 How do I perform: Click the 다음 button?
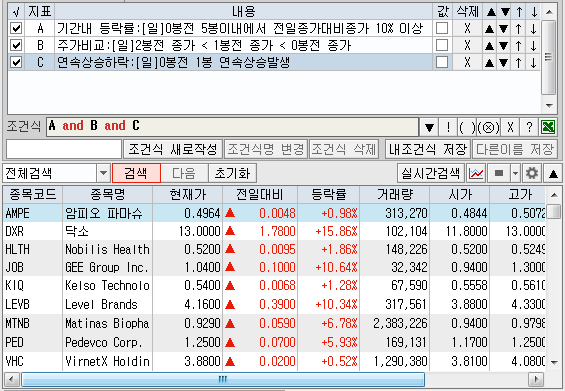(x=184, y=173)
